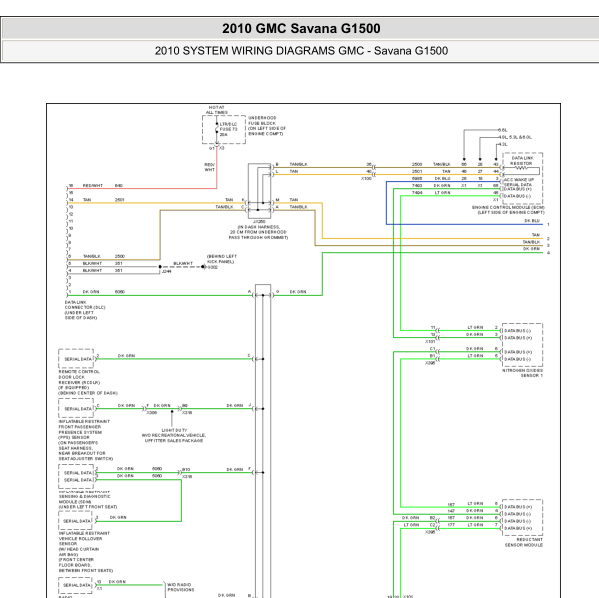Click the 'DATA LINK RESISTOR' label
599x598 pixels.
pos(522,160)
